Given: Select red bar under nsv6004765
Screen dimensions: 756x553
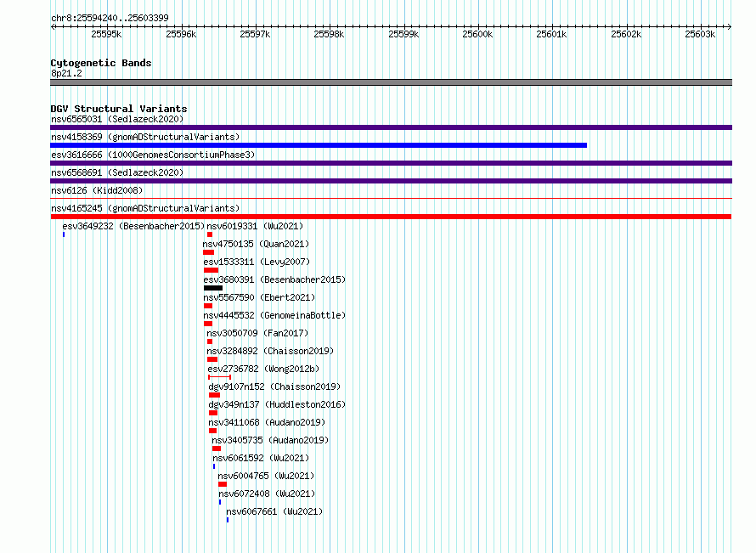Looking at the screenshot, I should click(x=223, y=484).
